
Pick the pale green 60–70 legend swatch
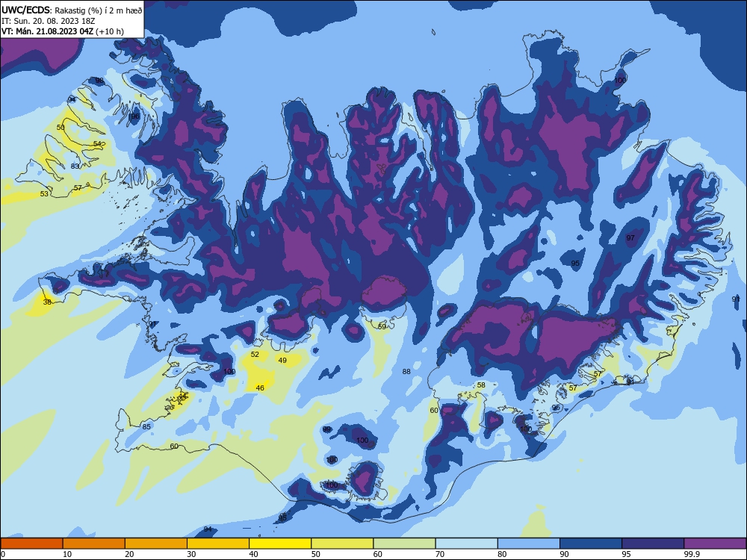(x=404, y=544)
